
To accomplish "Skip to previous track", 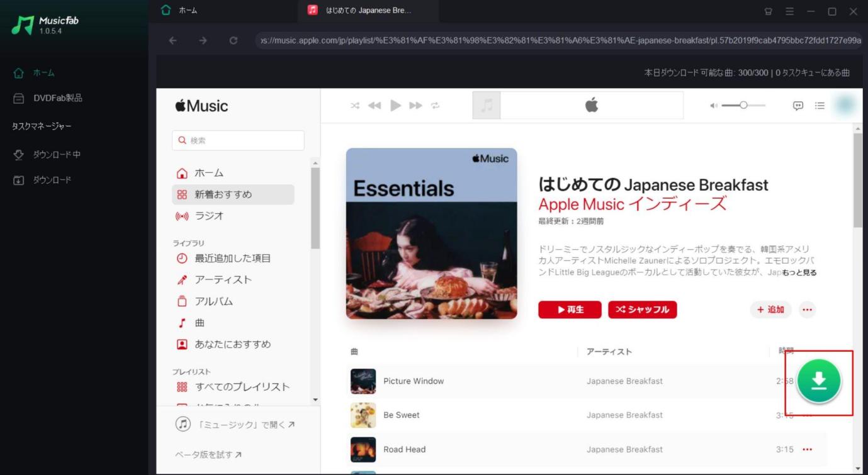I will click(x=375, y=106).
